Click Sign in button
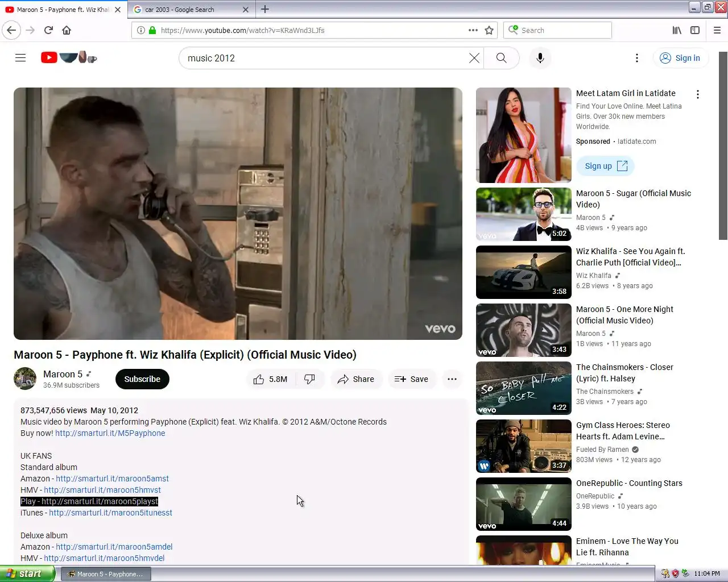Image resolution: width=728 pixels, height=582 pixels. 680,58
